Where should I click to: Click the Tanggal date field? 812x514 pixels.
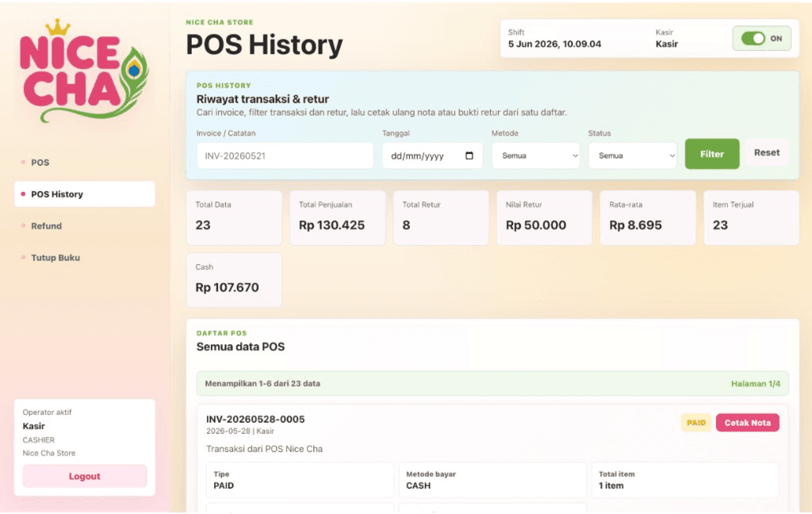coord(432,155)
